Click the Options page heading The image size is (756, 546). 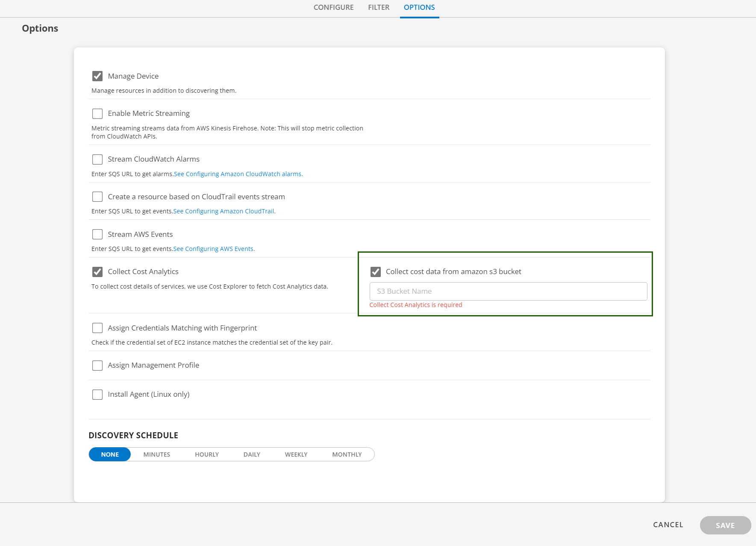coord(40,28)
